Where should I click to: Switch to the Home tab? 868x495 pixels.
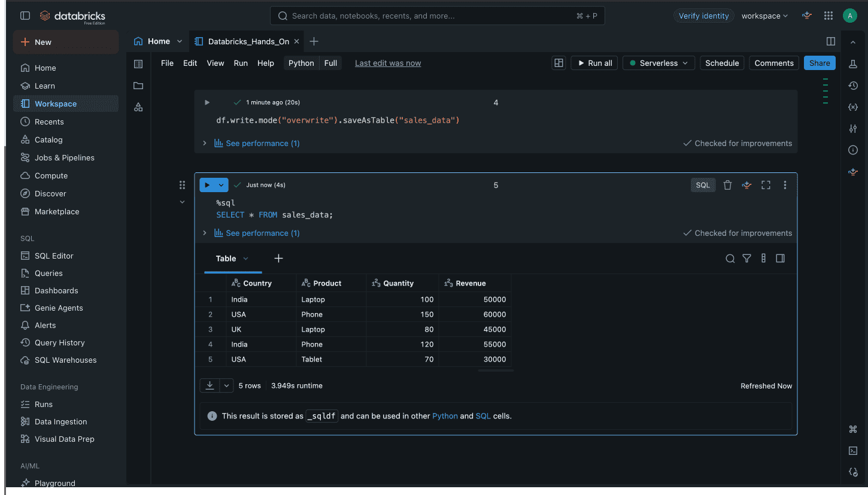pyautogui.click(x=158, y=41)
